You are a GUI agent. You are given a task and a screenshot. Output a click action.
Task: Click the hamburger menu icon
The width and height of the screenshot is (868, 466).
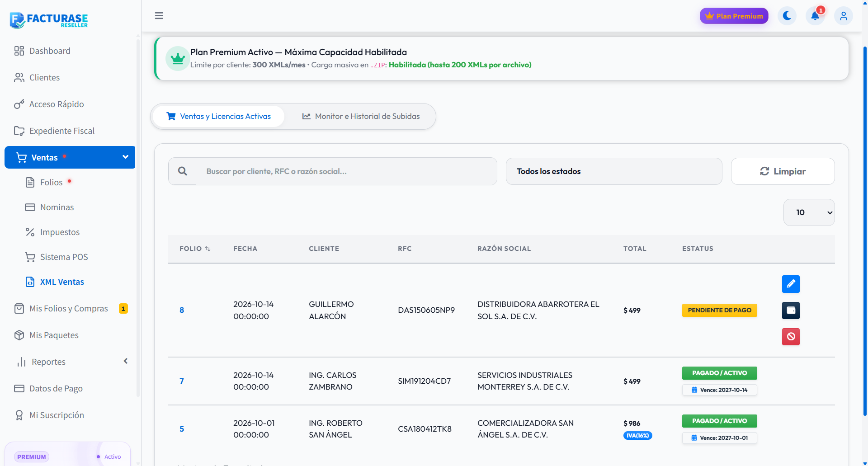(x=159, y=16)
